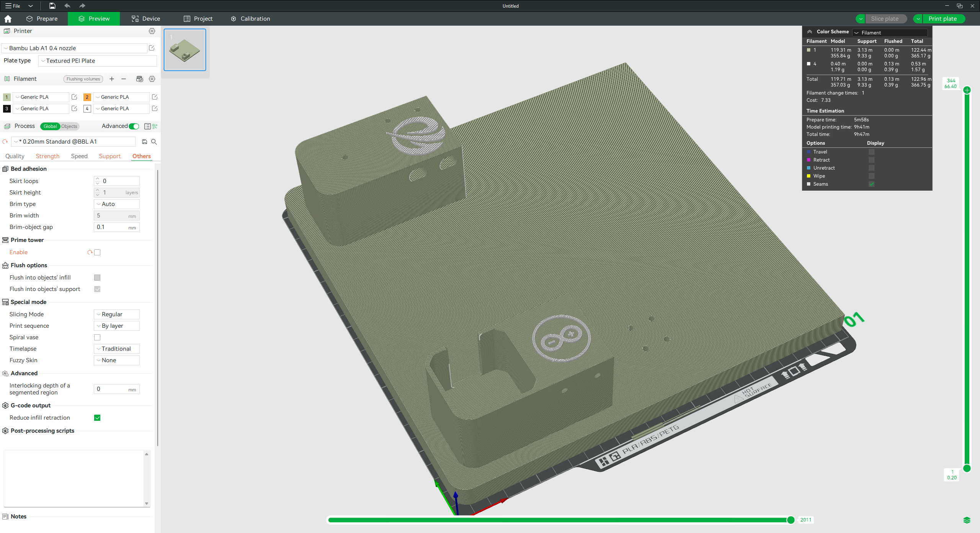Click the save process preset icon
Viewport: 980px width, 533px height.
[145, 142]
